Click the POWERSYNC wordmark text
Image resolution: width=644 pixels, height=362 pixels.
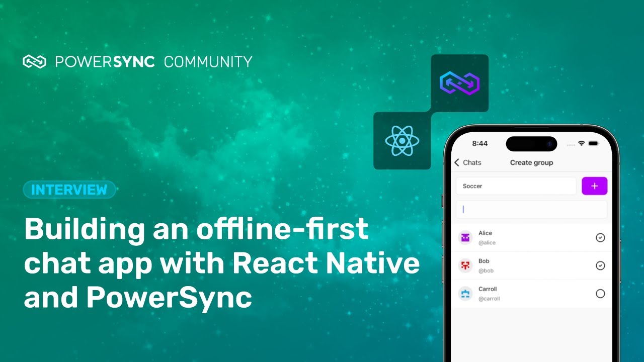pos(105,62)
